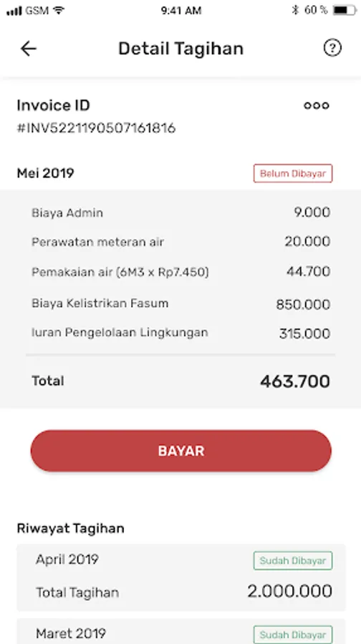Tap the cellular signal bars icon

(x=14, y=11)
